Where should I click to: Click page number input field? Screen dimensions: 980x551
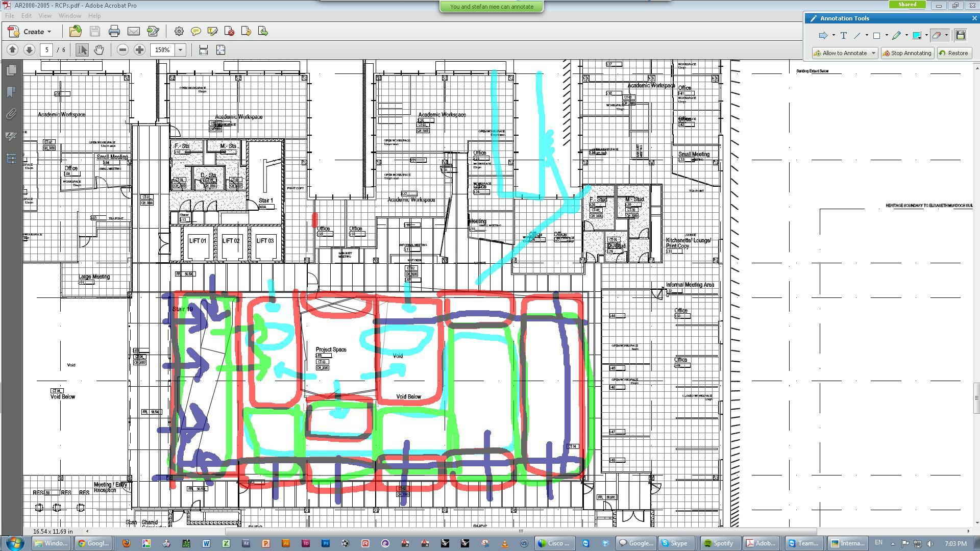tap(47, 49)
